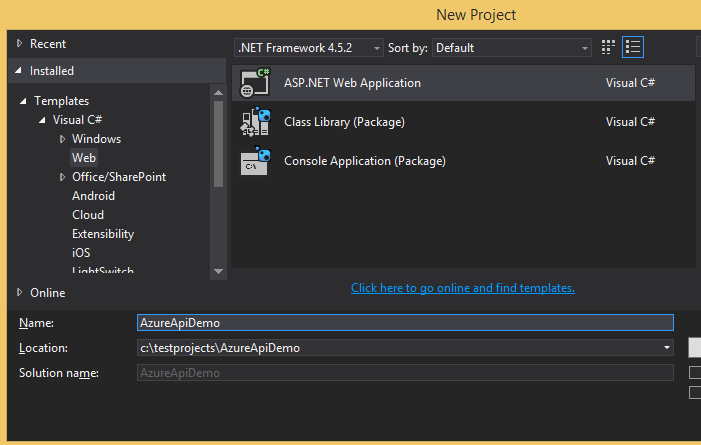Click the Installed section header
This screenshot has height=445, width=701.
[x=117, y=71]
